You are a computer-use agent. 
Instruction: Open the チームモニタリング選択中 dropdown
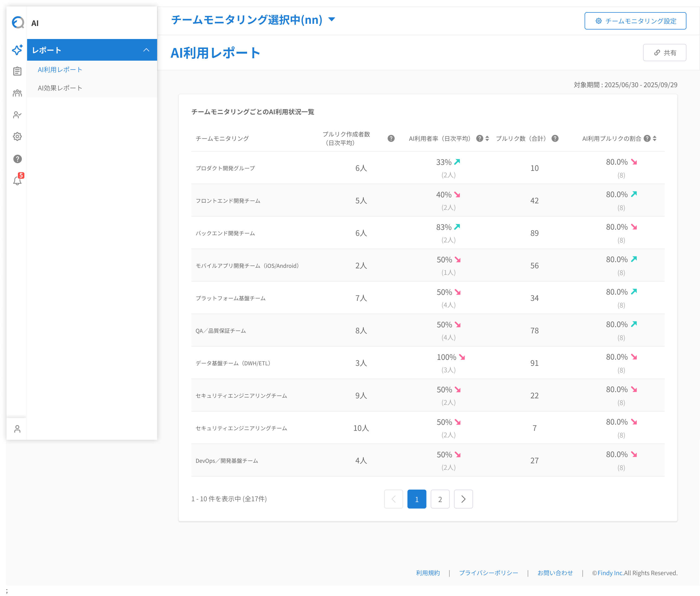point(332,19)
